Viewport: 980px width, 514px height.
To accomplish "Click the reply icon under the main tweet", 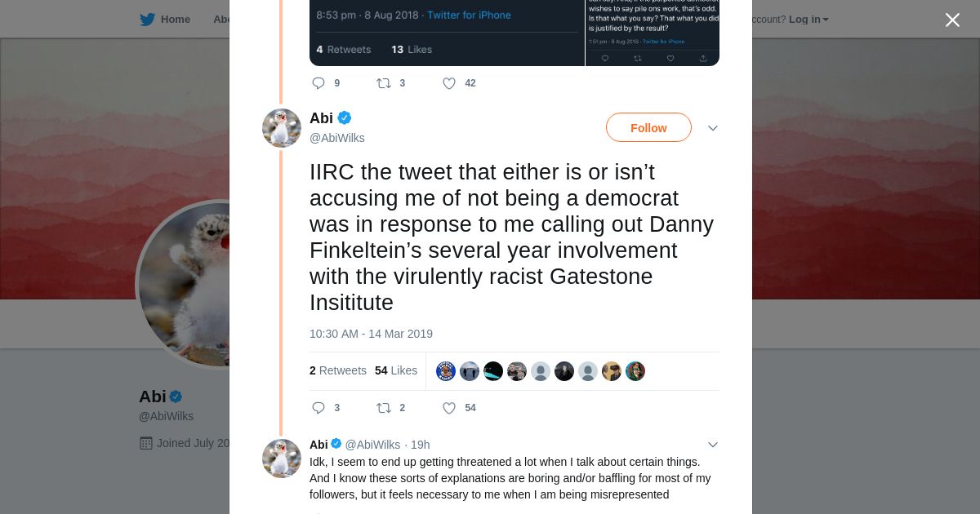I will (x=318, y=408).
